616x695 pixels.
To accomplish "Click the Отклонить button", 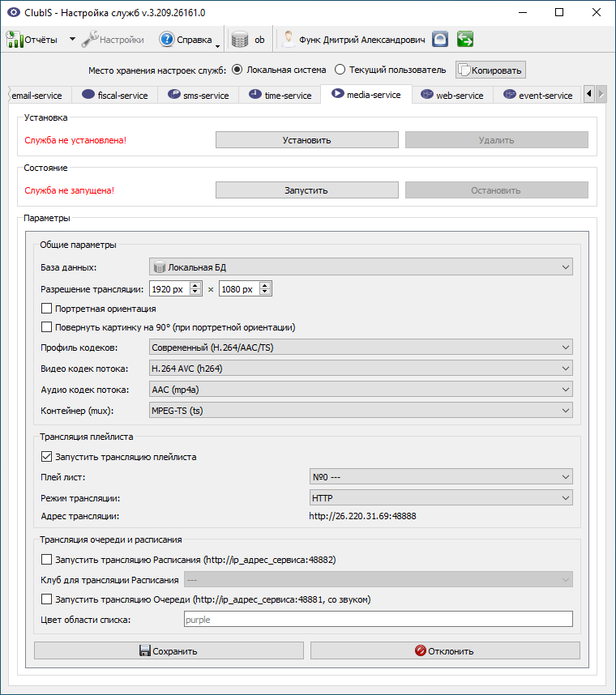I will click(445, 650).
